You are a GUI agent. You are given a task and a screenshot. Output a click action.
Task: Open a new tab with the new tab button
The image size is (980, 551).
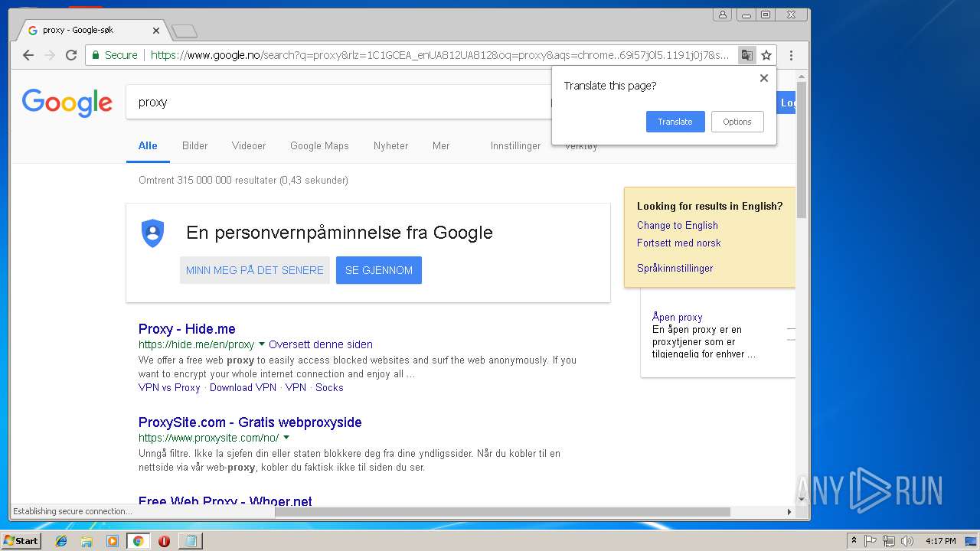[185, 31]
